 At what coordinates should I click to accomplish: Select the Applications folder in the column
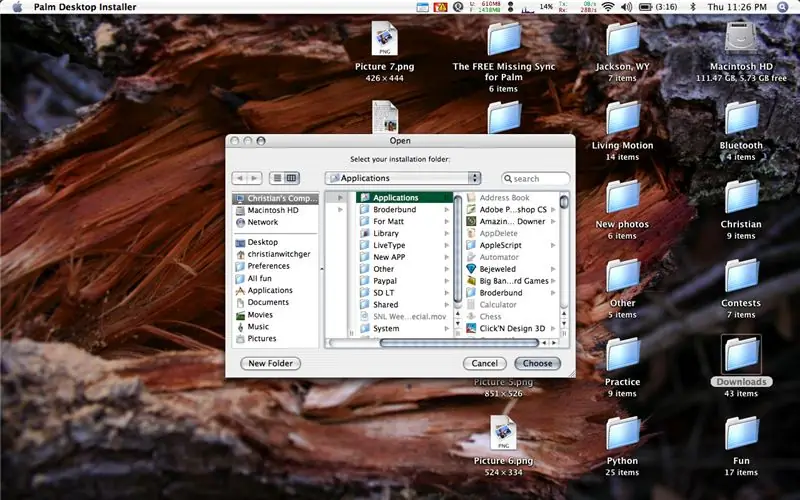pos(404,197)
